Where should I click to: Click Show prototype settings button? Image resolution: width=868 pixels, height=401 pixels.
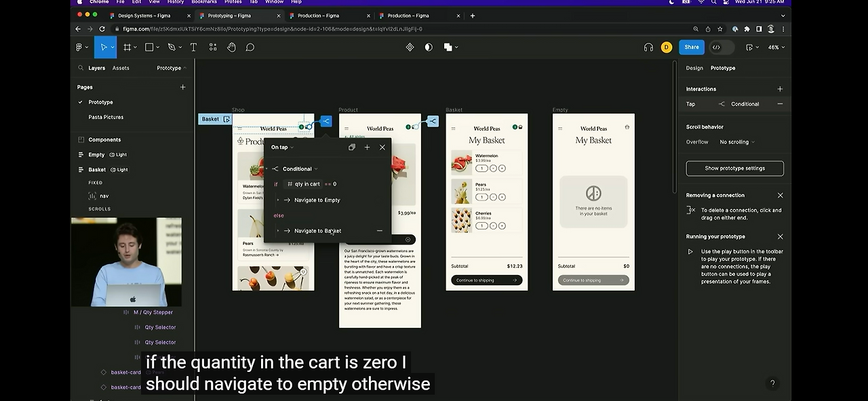pos(734,168)
